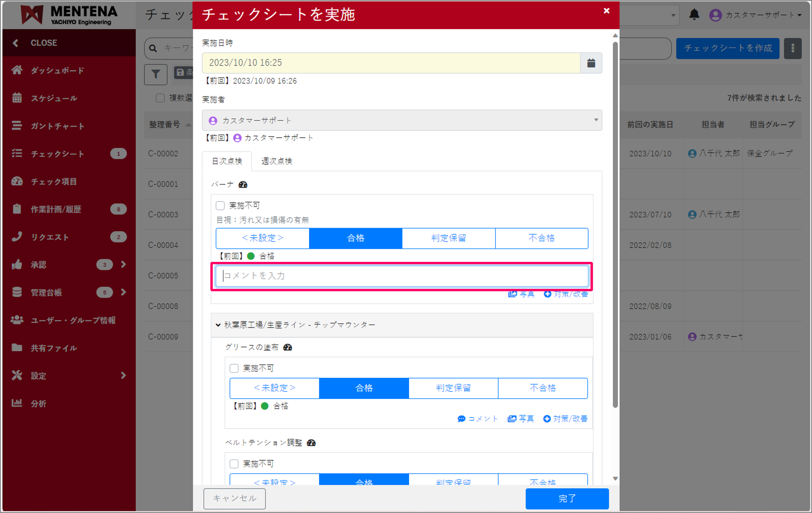This screenshot has height=513, width=812.
Task: Select 不合格 for the バーナ check
Action: pos(541,238)
